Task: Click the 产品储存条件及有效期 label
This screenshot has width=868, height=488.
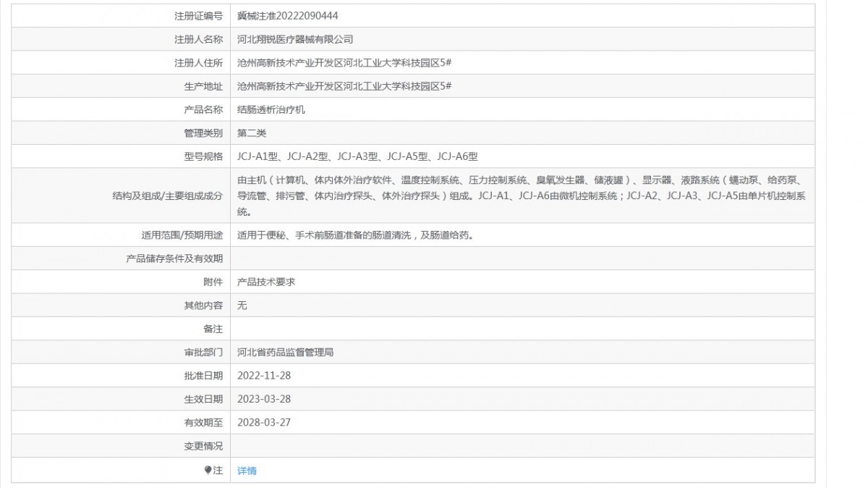Action: point(174,258)
